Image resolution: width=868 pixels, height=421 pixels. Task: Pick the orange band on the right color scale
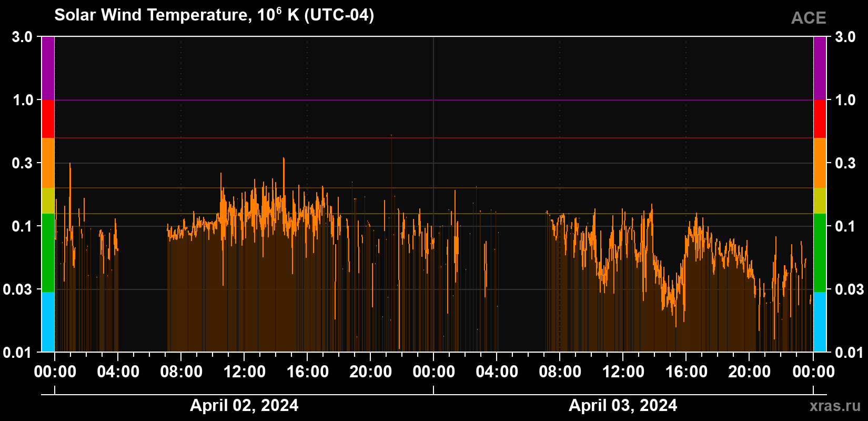820,163
